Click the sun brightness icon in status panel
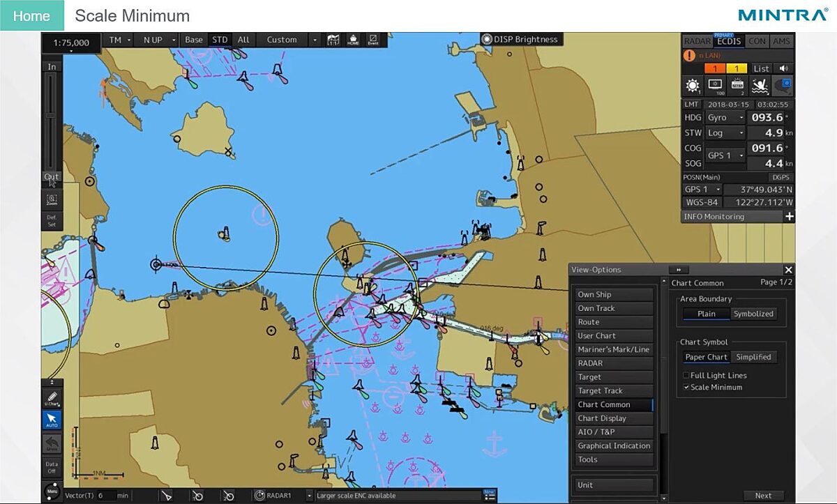 693,86
